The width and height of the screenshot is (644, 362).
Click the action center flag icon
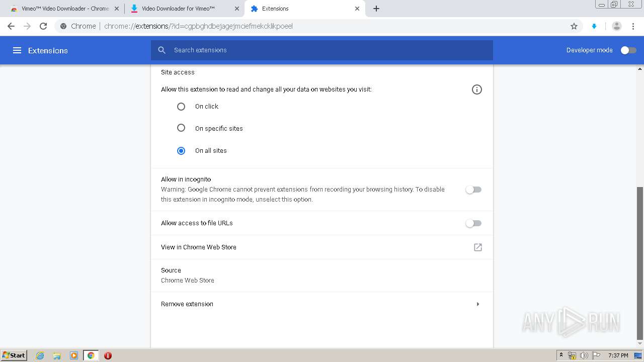[596, 355]
